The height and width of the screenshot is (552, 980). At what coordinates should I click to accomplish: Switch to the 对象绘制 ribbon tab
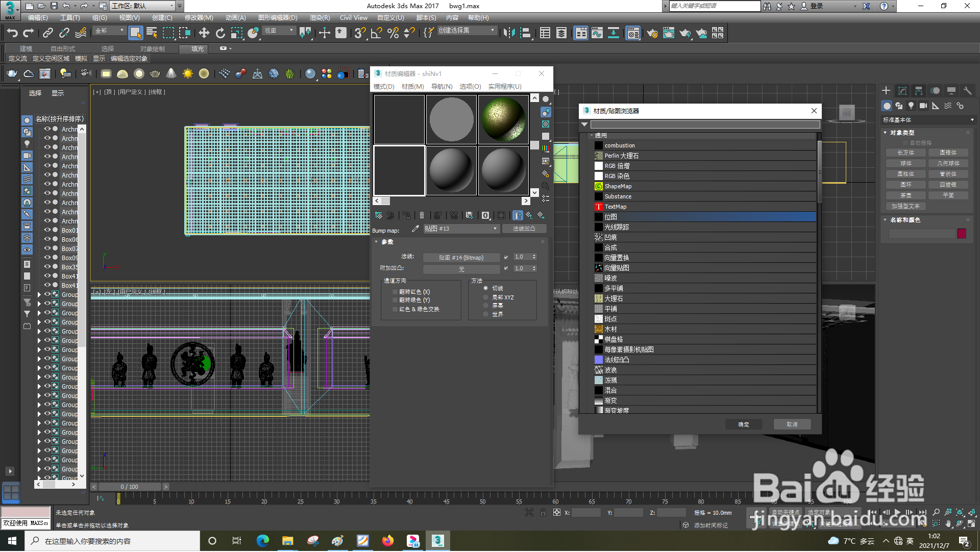[152, 49]
